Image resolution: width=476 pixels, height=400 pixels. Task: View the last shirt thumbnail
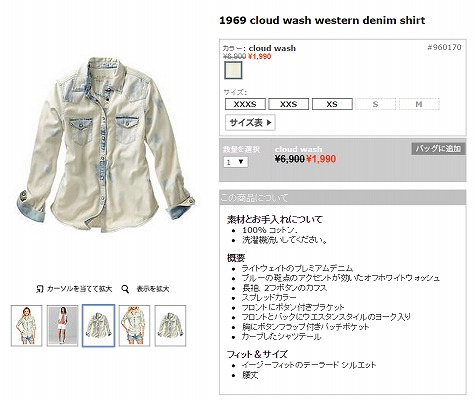pos(170,326)
